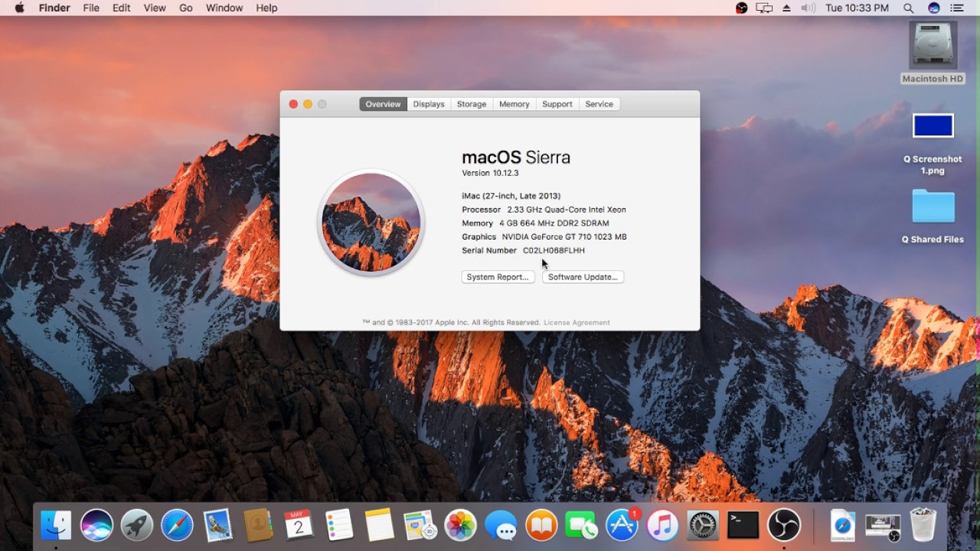Click the System Report button
The width and height of the screenshot is (980, 551).
pos(498,277)
